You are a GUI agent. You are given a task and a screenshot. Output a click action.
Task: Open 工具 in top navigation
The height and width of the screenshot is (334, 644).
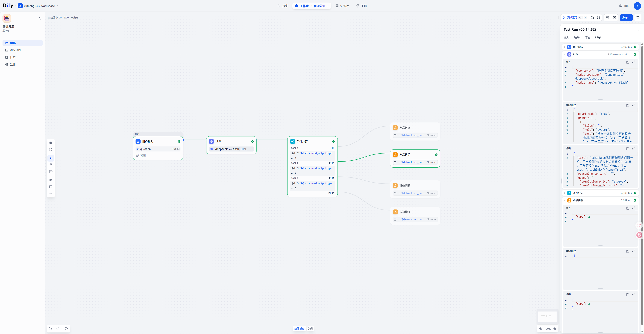coord(361,6)
